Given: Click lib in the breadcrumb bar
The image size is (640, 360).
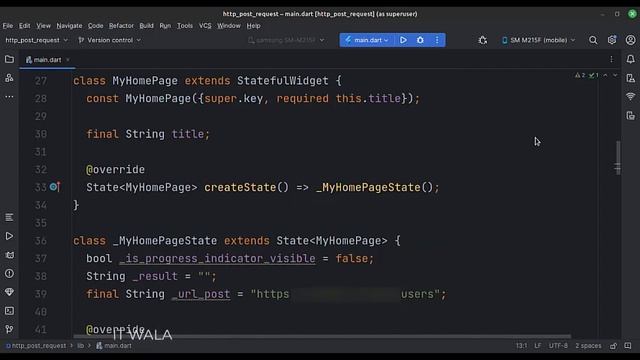Looking at the screenshot, I should (x=80, y=346).
